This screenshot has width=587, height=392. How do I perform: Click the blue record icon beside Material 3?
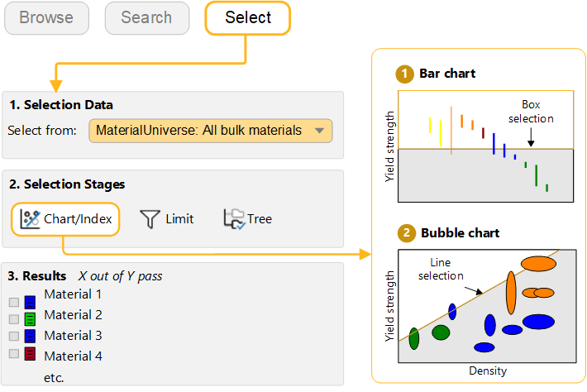coord(30,337)
